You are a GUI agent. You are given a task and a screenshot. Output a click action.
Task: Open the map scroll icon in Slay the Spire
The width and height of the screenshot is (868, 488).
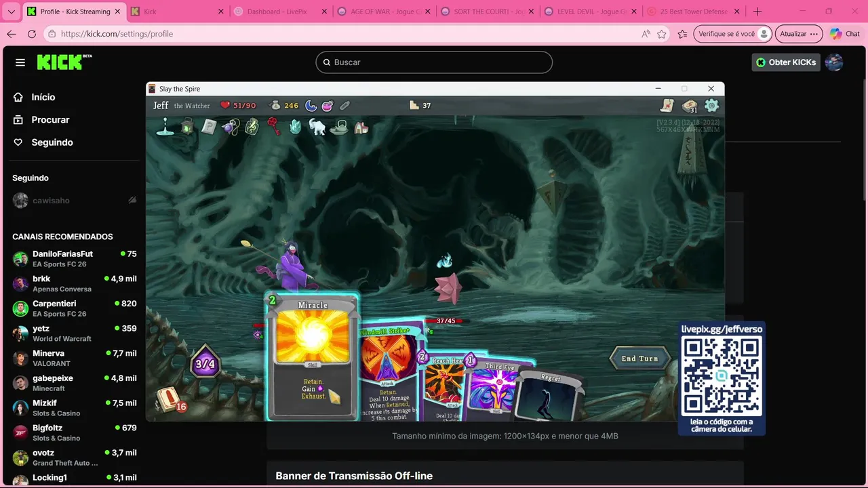point(668,105)
